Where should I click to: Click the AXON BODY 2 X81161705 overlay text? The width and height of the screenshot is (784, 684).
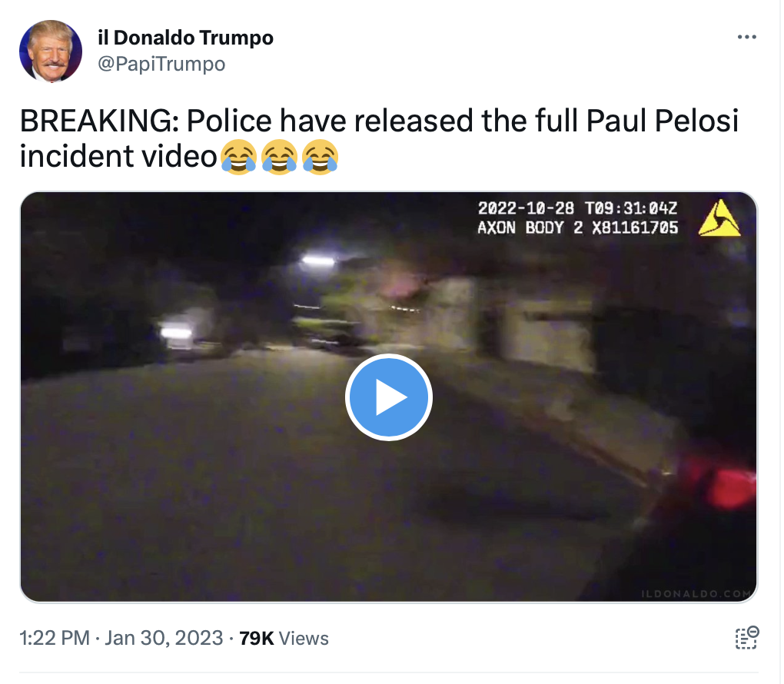click(577, 227)
